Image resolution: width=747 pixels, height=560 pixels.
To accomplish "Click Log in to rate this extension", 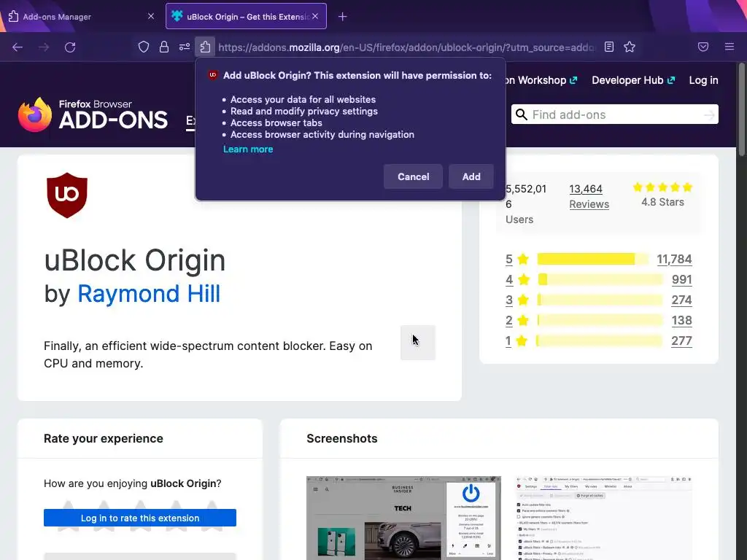I will click(140, 518).
